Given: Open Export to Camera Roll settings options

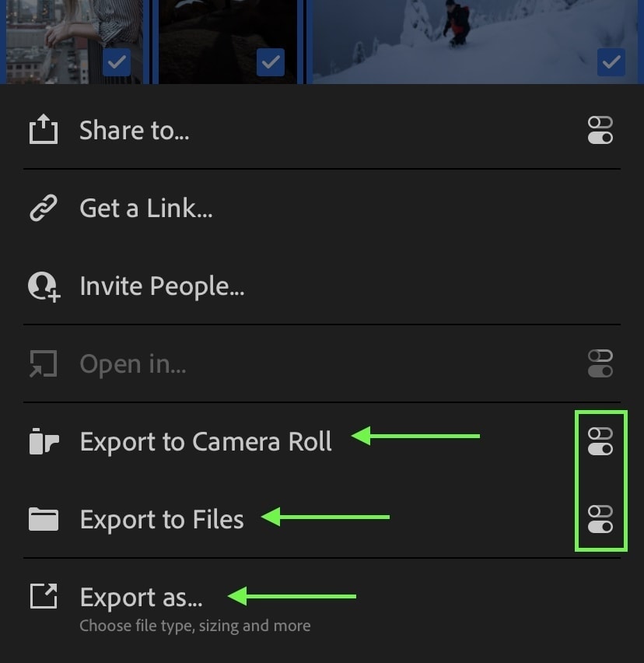Looking at the screenshot, I should coord(600,441).
